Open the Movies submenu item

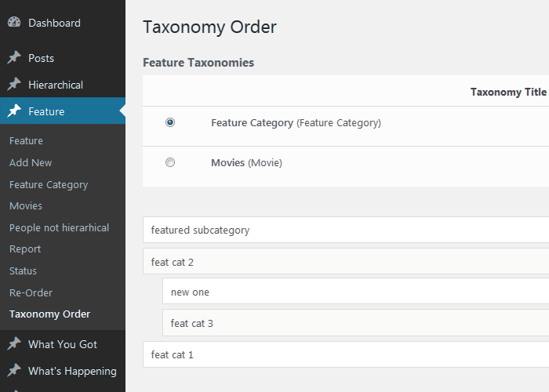point(26,205)
